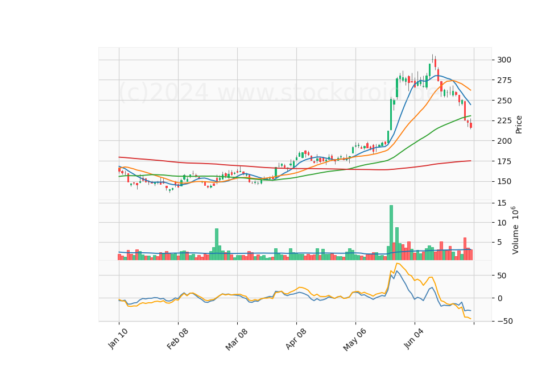The width and height of the screenshot is (546, 392).
Task: Click the 'Jun 04' date label
Action: [413, 339]
